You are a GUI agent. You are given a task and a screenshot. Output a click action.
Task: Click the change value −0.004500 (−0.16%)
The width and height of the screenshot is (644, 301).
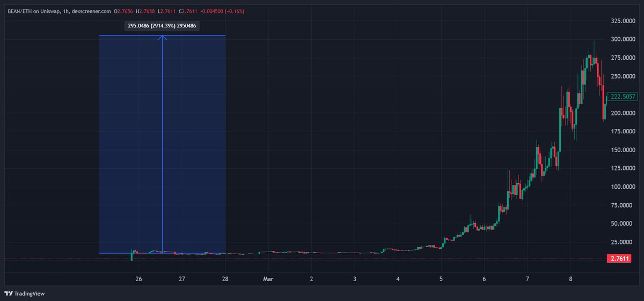point(222,10)
